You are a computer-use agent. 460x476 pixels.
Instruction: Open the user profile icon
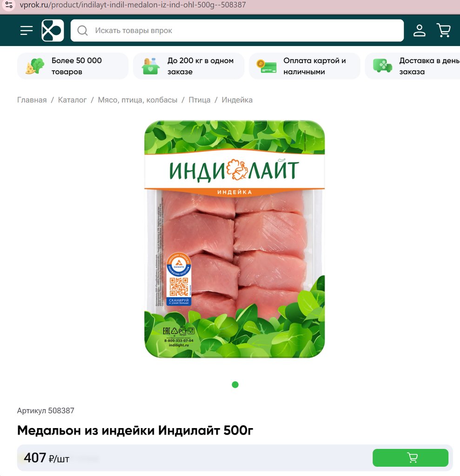pos(419,30)
